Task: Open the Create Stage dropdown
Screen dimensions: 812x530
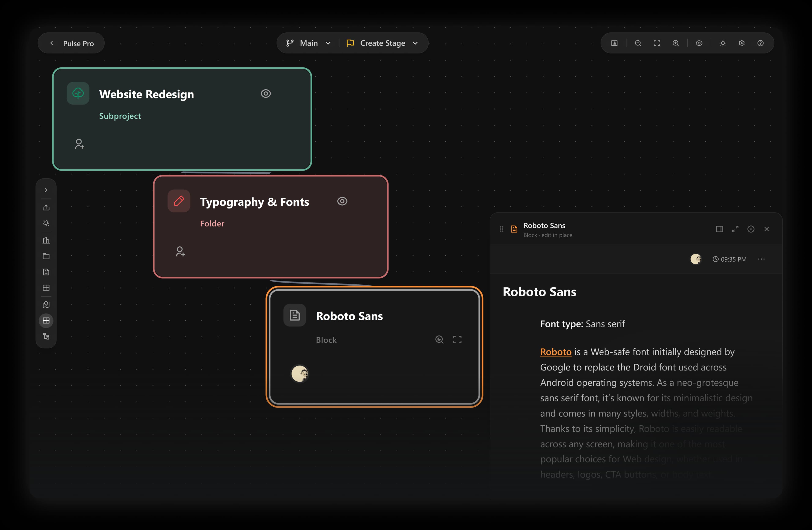Action: tap(382, 43)
